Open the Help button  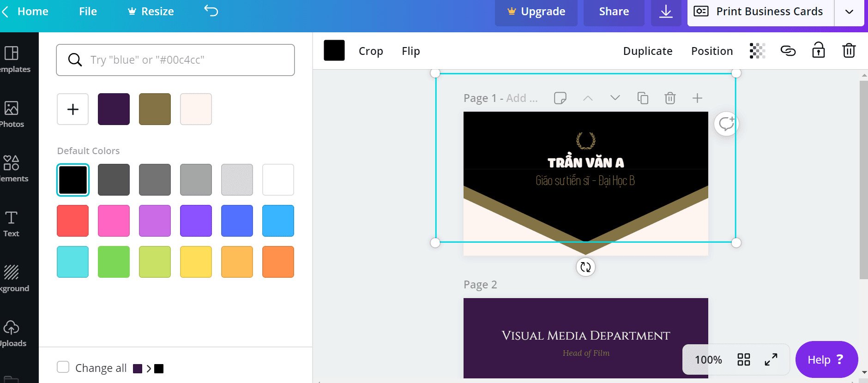point(826,359)
